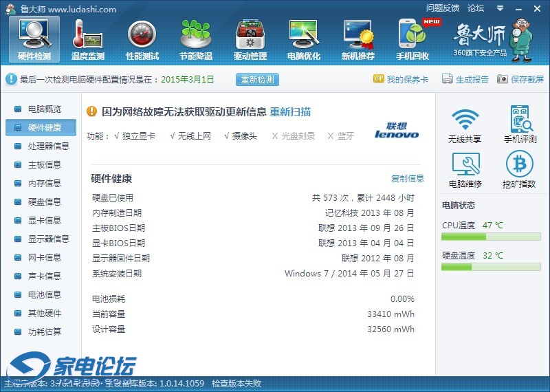Click 复制信息 copy info link

(407, 179)
